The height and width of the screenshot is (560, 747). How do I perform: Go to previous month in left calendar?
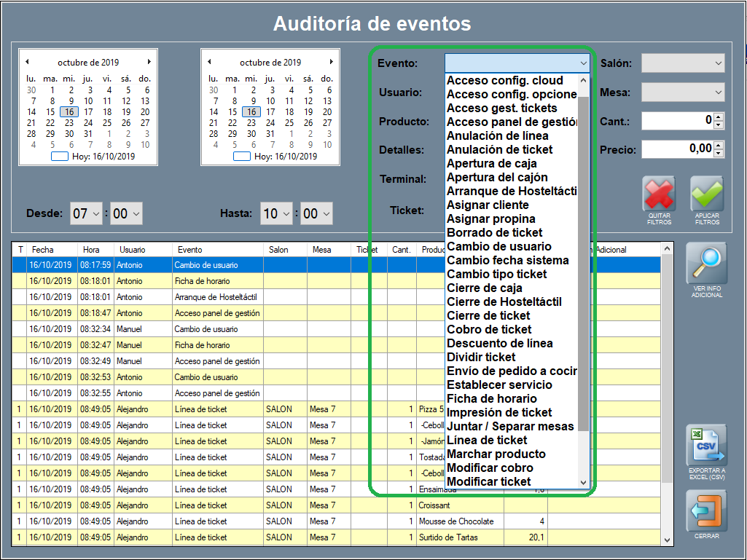(x=27, y=62)
